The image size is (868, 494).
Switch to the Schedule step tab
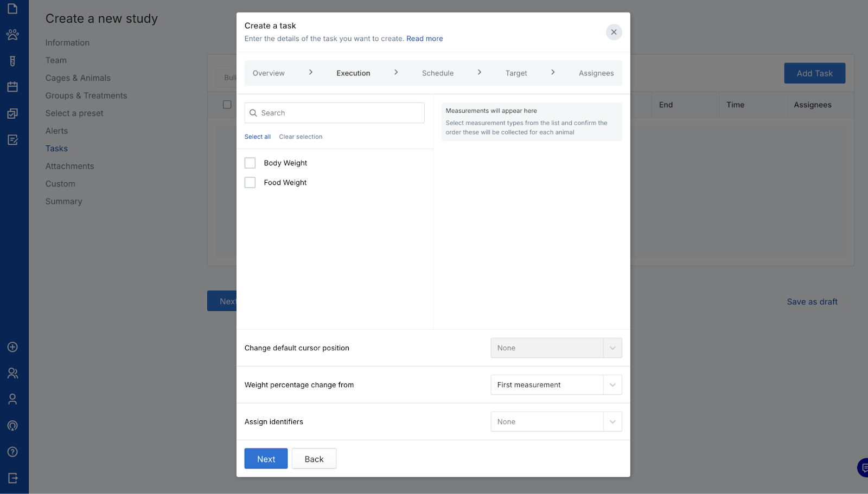point(437,73)
